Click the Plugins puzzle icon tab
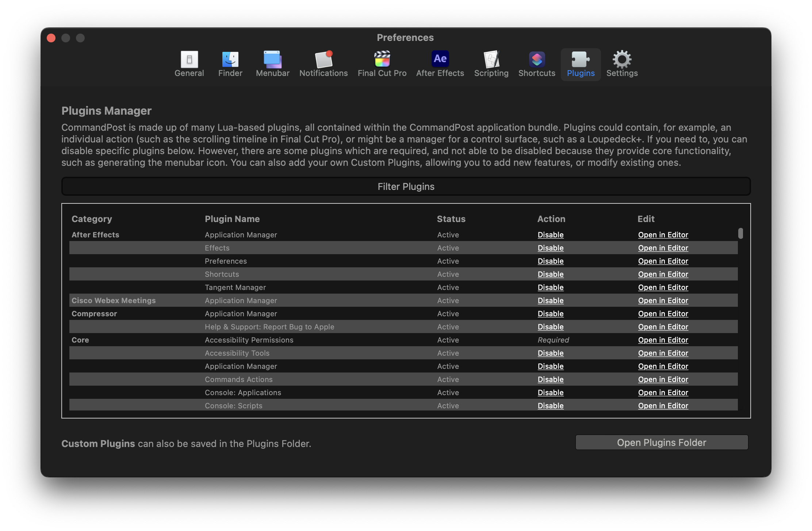812x531 pixels. 581,64
